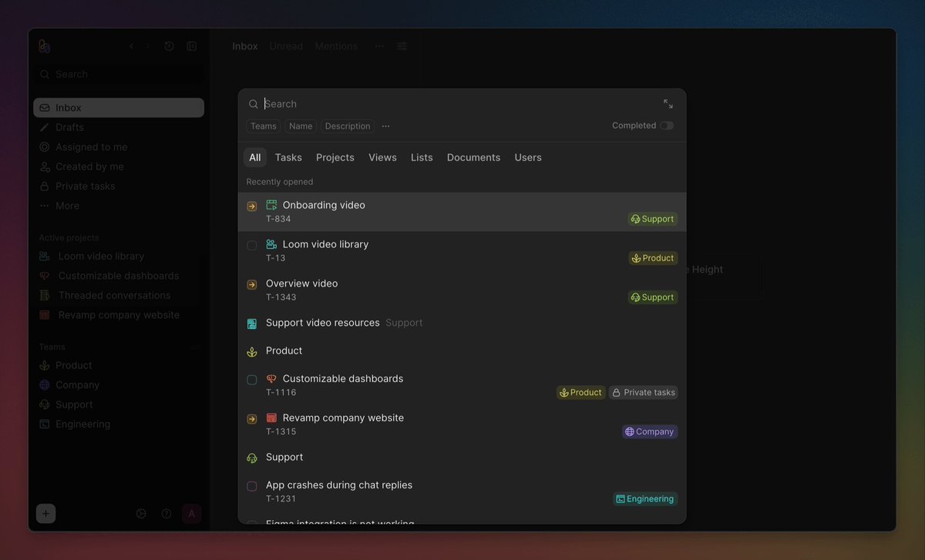Click Customizable dashboards trophy icon in results
The width and height of the screenshot is (925, 560).
(x=271, y=379)
